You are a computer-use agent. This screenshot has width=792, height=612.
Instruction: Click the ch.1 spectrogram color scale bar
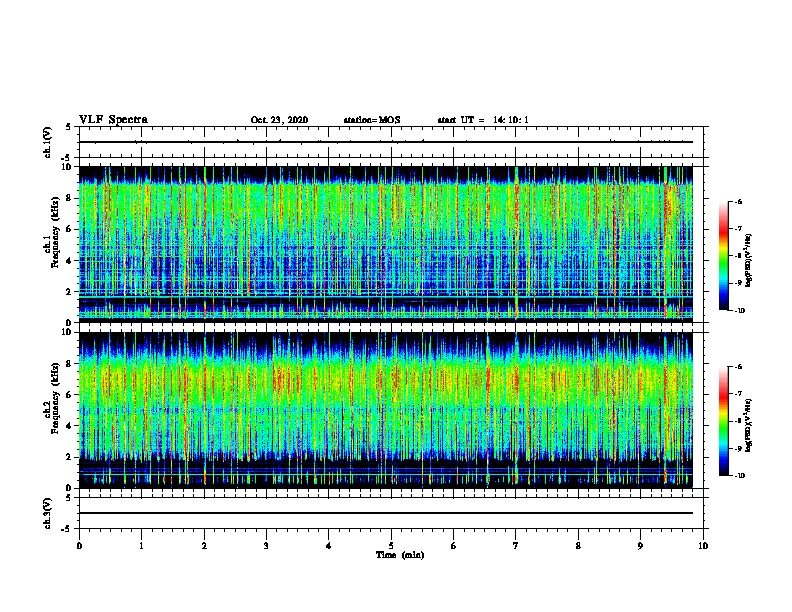point(723,256)
